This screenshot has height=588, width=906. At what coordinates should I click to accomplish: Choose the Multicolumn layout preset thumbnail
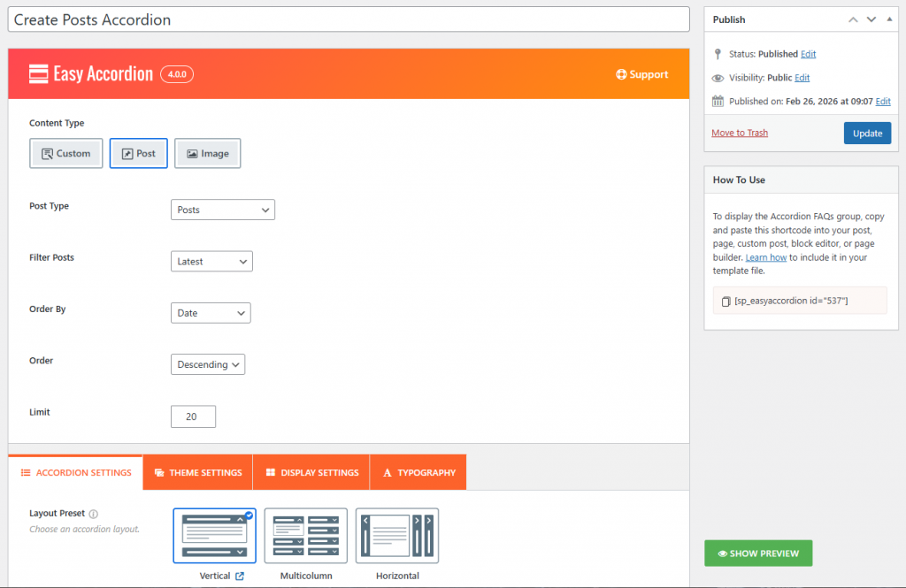click(x=306, y=536)
